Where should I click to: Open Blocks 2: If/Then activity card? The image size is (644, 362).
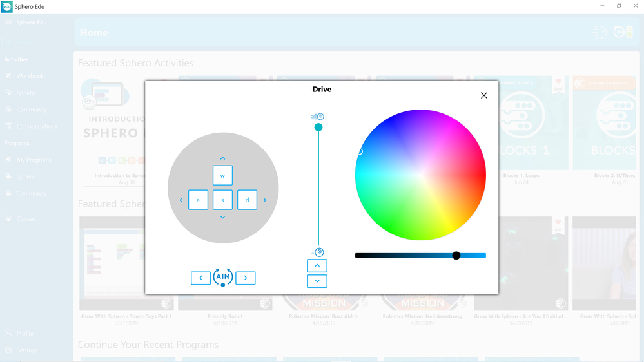click(604, 131)
